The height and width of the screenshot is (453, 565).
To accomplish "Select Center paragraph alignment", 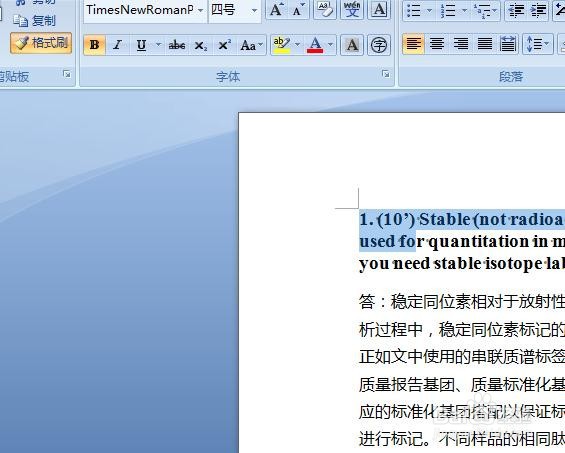I will click(x=437, y=44).
